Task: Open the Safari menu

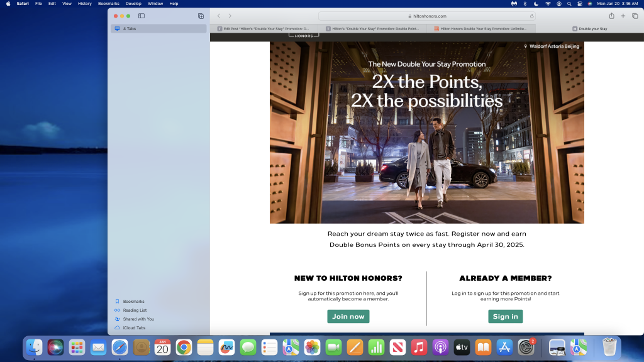Action: tap(23, 4)
